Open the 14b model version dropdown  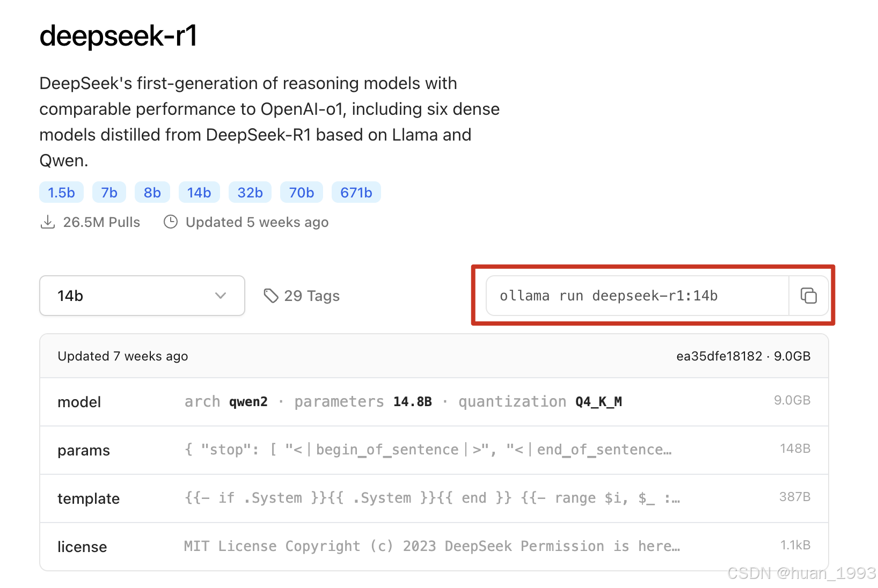142,296
